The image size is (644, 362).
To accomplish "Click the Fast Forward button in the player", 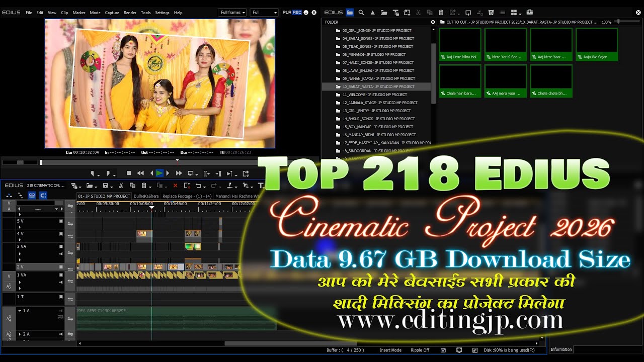I will pos(179,173).
